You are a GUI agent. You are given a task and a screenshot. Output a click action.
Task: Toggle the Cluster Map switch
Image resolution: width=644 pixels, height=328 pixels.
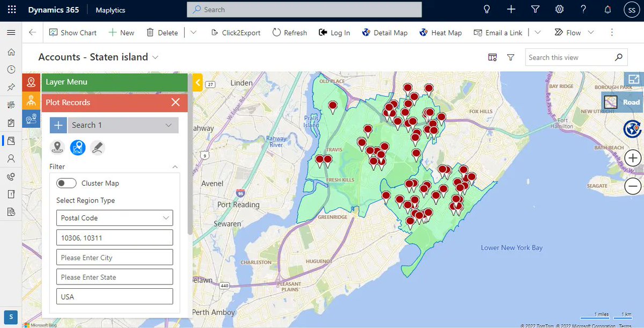click(67, 183)
